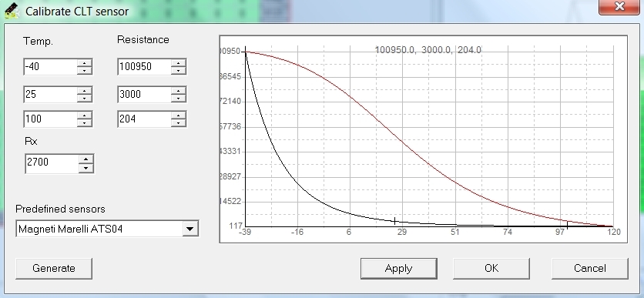Image resolution: width=644 pixels, height=298 pixels.
Task: Open the Predefined sensors dropdown arrow
Action: click(190, 229)
